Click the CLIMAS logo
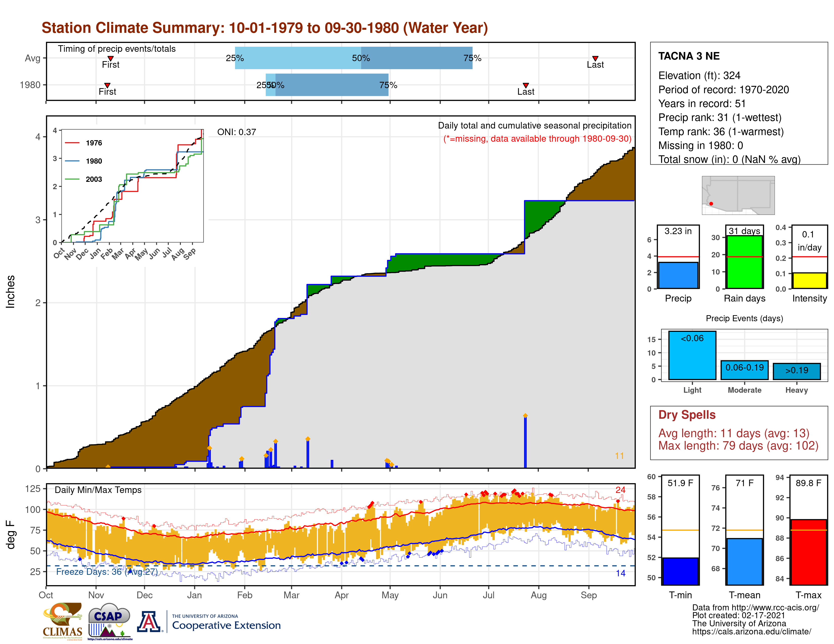The height and width of the screenshot is (644, 834). 62,621
